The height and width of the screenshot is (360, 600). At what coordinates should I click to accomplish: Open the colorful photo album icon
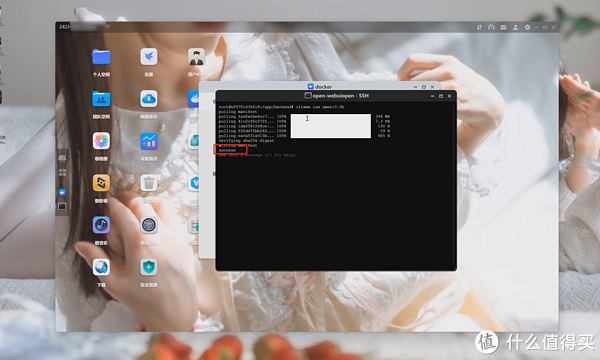click(x=101, y=141)
